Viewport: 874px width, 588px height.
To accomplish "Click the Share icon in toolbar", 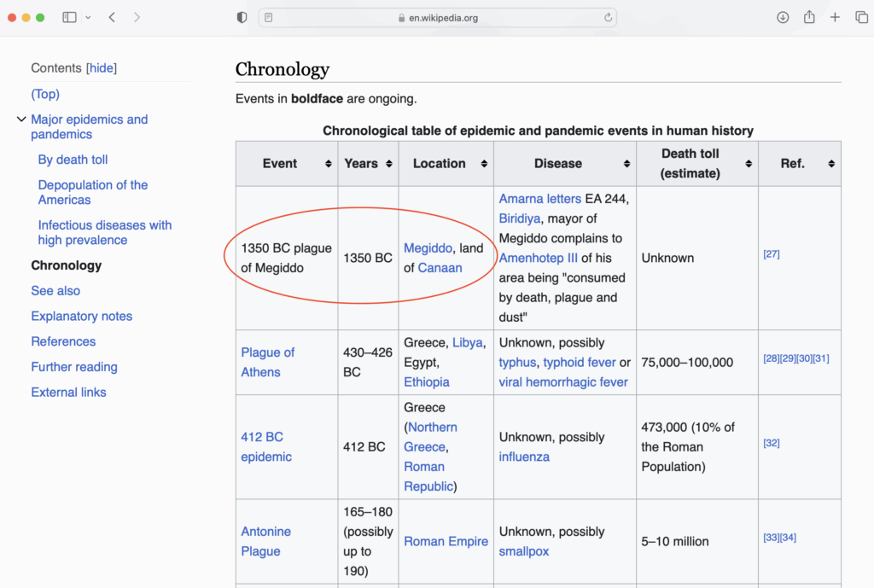I will tap(809, 18).
